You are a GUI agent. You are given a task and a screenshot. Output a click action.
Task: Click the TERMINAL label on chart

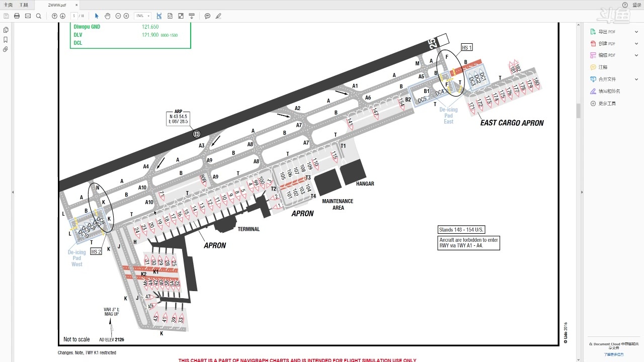pos(249,229)
